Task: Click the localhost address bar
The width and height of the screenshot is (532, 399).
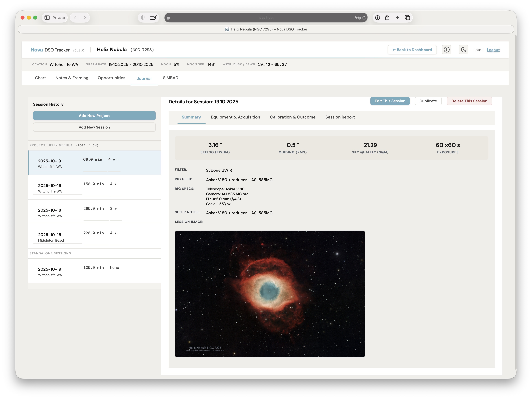Action: click(266, 18)
